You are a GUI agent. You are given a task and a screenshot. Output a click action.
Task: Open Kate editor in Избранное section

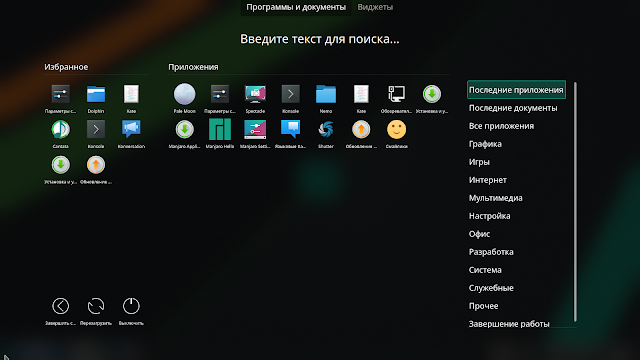point(131,94)
